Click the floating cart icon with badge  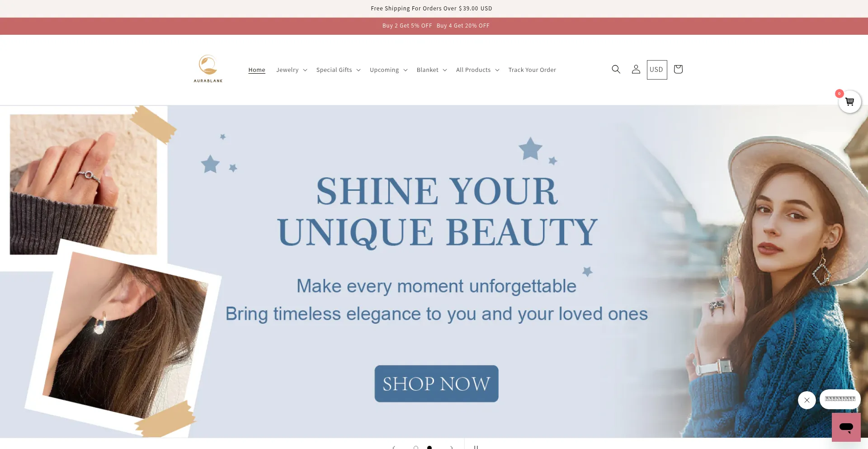coord(849,102)
